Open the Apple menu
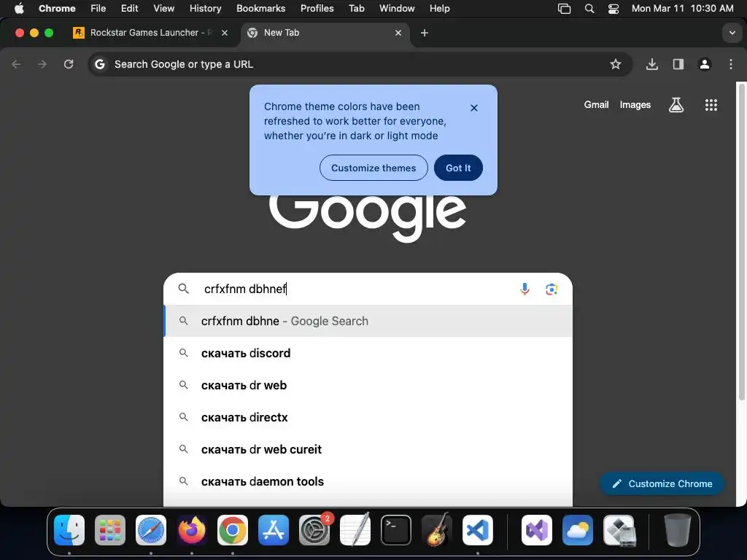The width and height of the screenshot is (747, 560). pyautogui.click(x=19, y=9)
